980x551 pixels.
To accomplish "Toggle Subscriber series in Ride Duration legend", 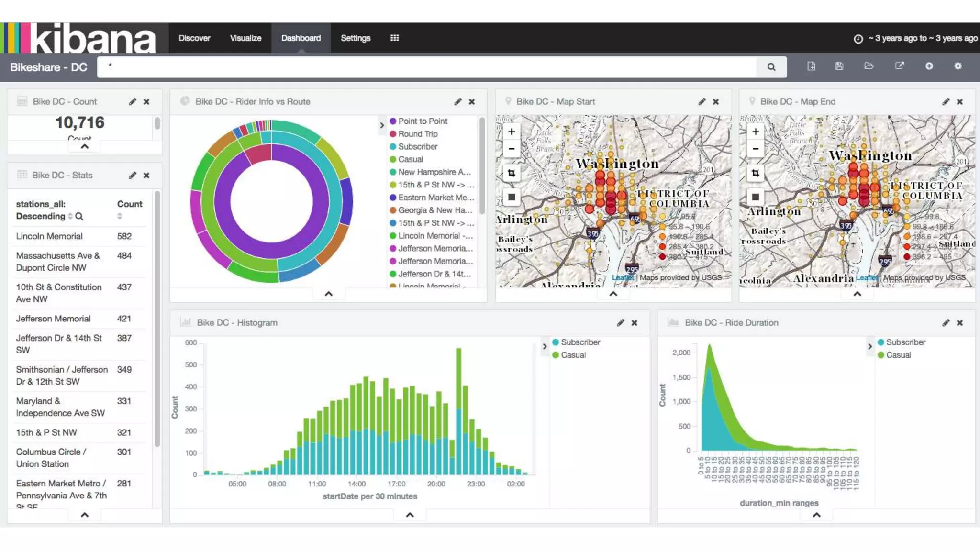I will click(x=905, y=342).
